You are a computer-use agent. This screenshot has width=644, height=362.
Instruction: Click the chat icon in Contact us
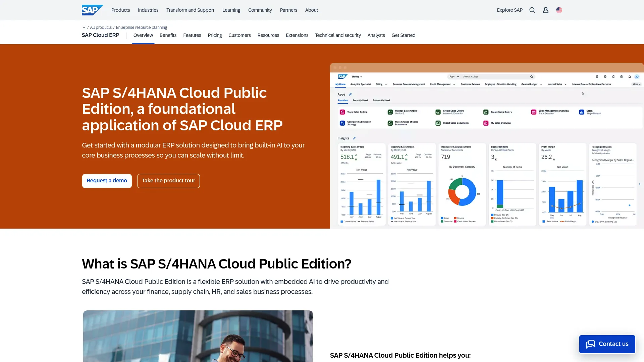coord(590,344)
